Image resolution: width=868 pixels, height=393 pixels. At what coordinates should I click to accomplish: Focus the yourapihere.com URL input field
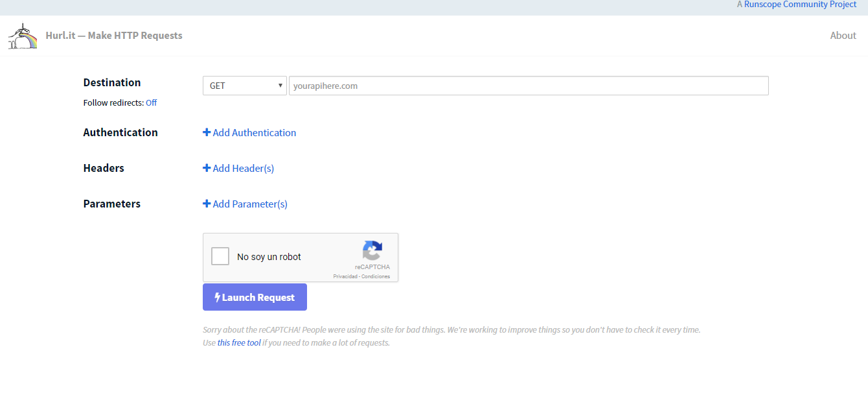(x=528, y=86)
